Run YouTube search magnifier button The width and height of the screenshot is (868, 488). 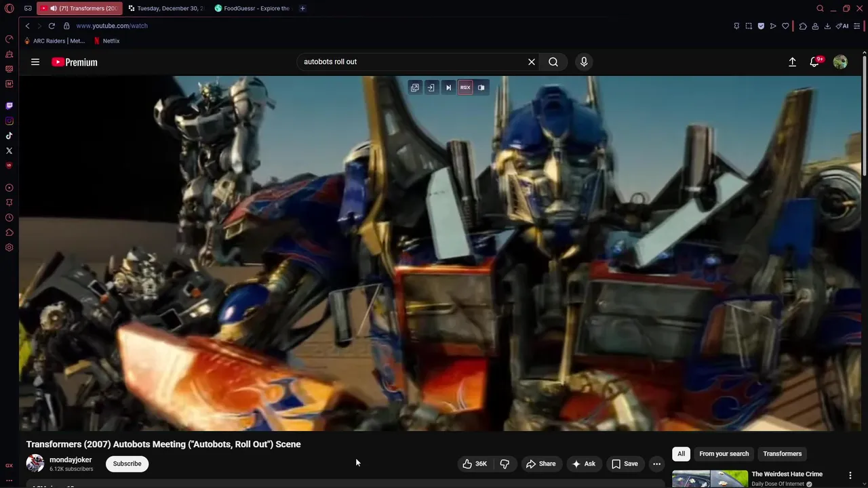coord(553,62)
